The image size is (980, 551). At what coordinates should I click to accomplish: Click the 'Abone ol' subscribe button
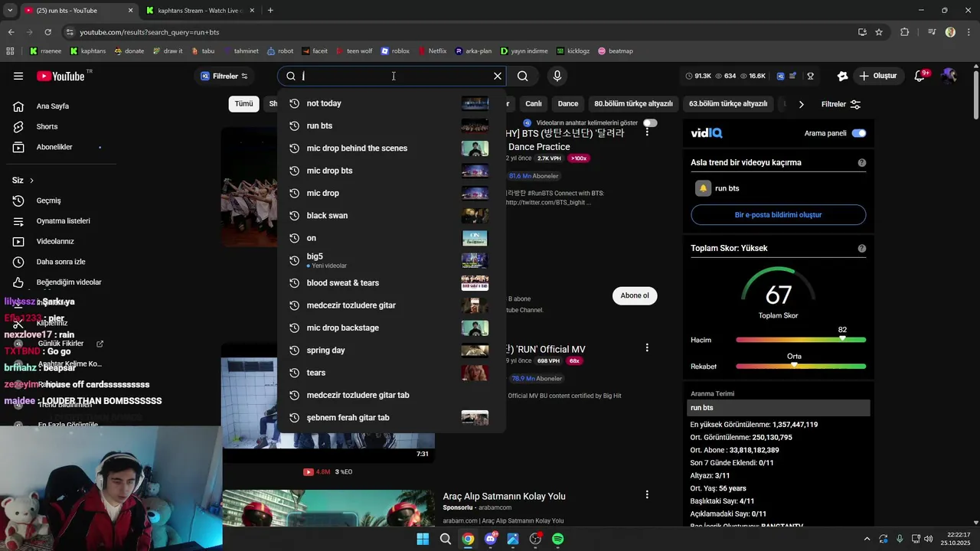(635, 295)
